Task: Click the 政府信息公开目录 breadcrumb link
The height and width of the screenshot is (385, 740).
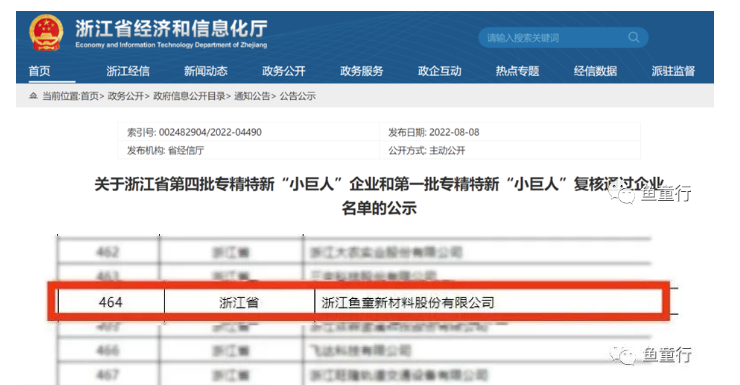Action: point(189,96)
